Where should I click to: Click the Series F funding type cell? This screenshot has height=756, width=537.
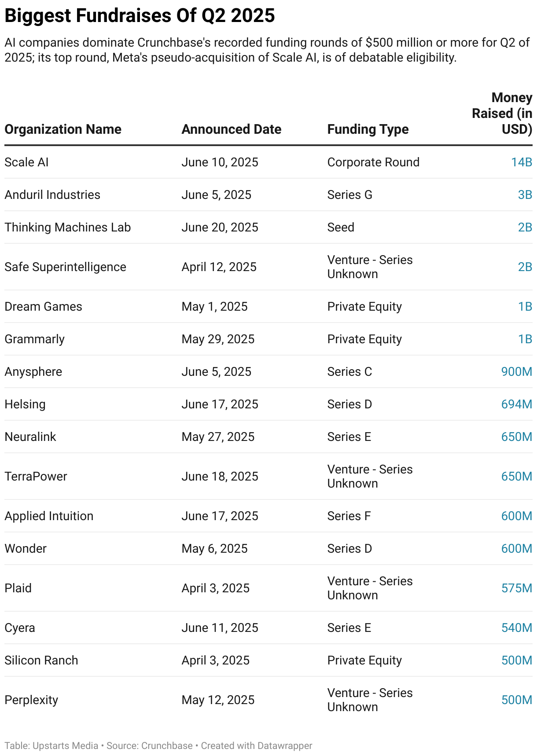click(349, 516)
